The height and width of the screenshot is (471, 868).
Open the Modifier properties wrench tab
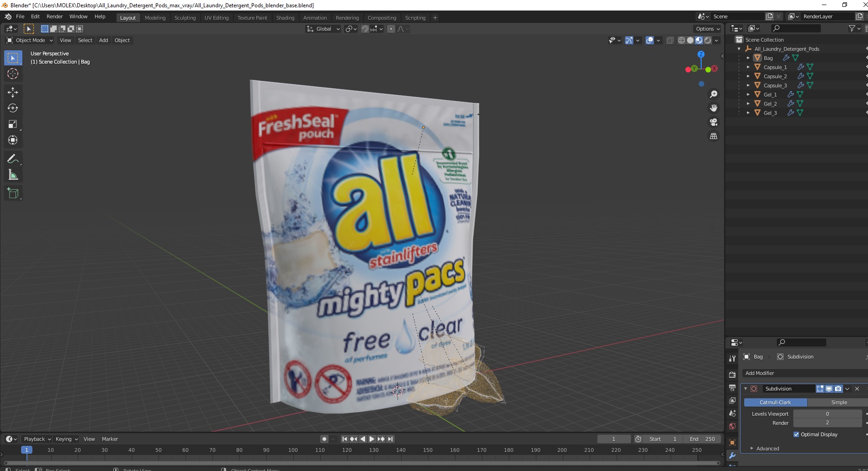[x=732, y=455]
